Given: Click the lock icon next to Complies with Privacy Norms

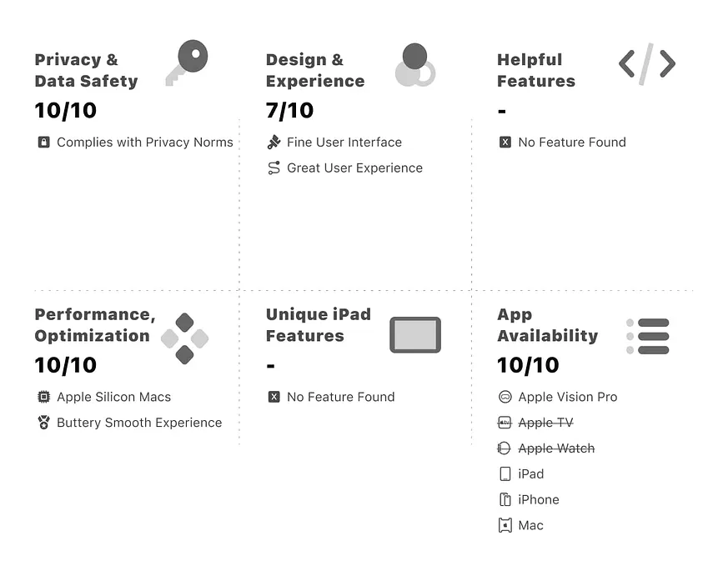Looking at the screenshot, I should click(x=43, y=142).
